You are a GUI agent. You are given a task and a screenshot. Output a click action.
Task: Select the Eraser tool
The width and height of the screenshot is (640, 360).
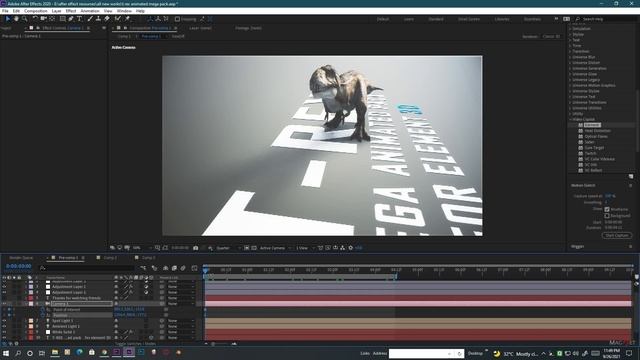(107, 19)
